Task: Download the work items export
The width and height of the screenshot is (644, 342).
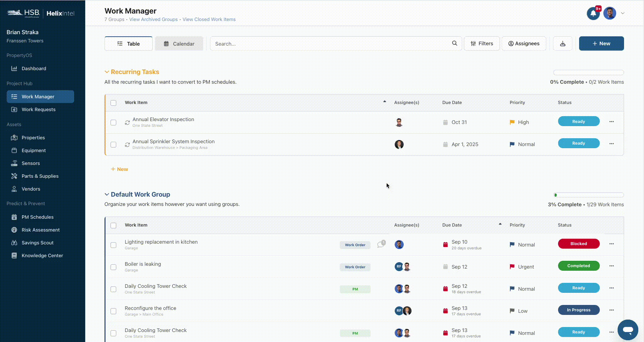Action: [563, 43]
